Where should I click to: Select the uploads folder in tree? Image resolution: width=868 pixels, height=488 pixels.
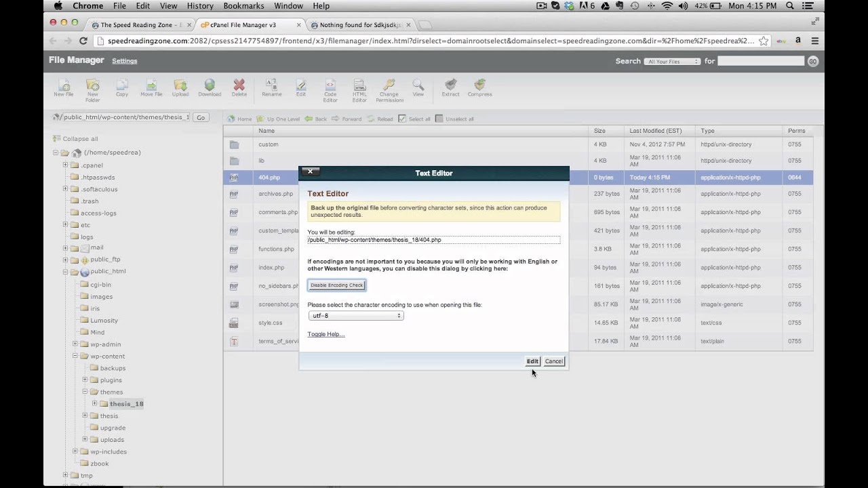[x=113, y=440]
